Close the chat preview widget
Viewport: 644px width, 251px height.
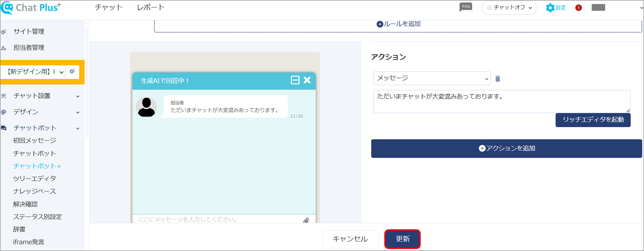click(x=307, y=80)
